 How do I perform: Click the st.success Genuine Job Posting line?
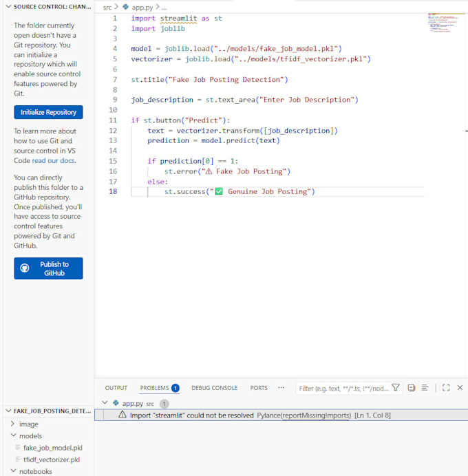coord(240,191)
